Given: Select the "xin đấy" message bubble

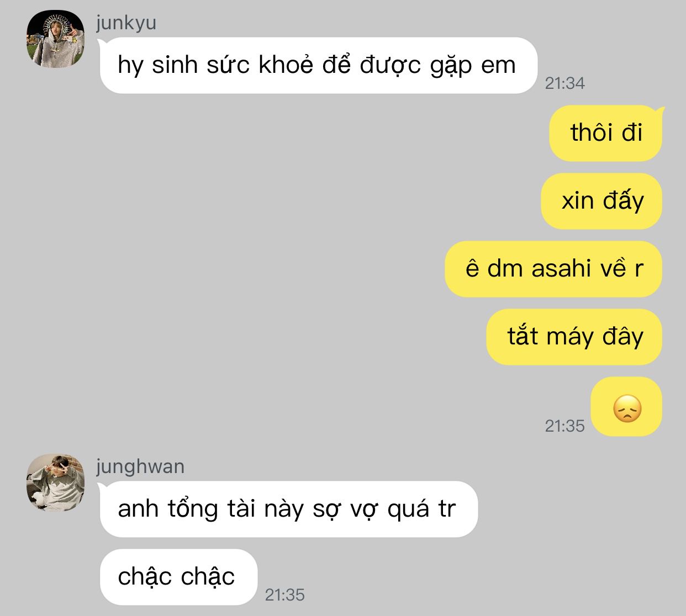Looking at the screenshot, I should (x=601, y=201).
